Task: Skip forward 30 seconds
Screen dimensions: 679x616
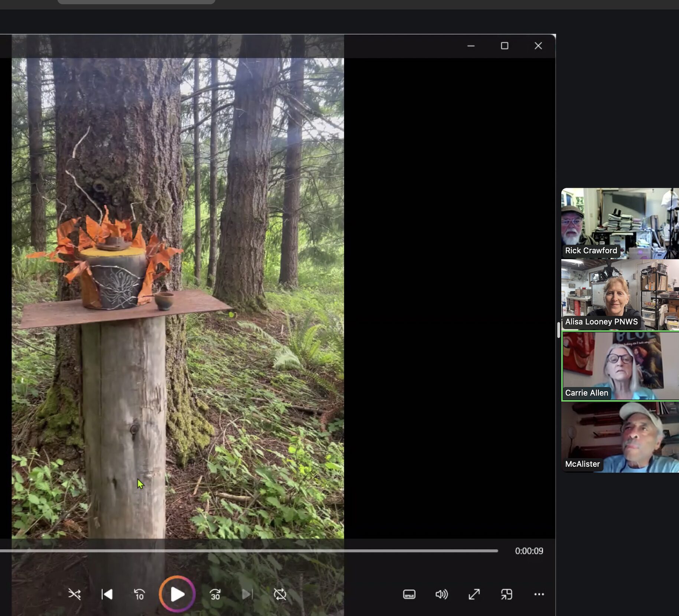Action: (x=215, y=594)
